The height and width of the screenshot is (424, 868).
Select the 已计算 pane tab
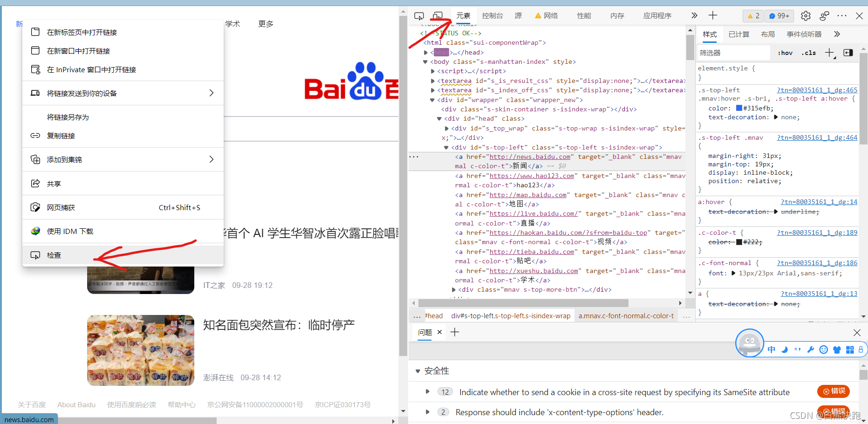click(739, 34)
